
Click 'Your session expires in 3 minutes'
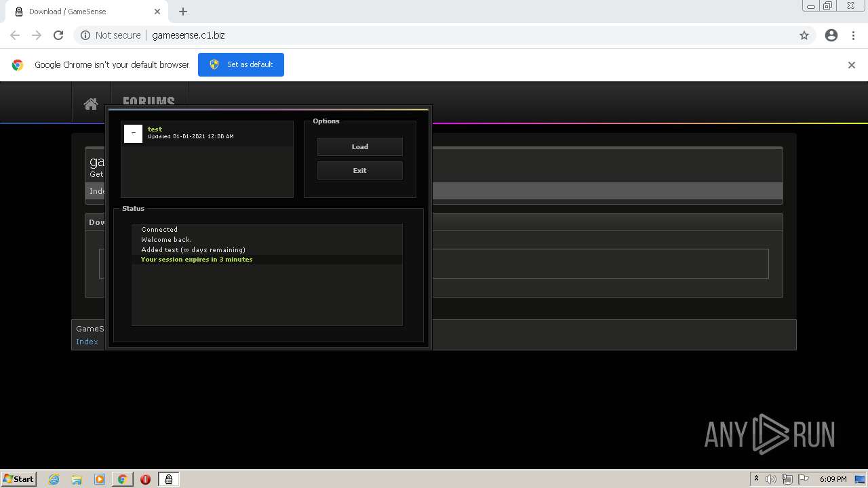click(x=197, y=260)
